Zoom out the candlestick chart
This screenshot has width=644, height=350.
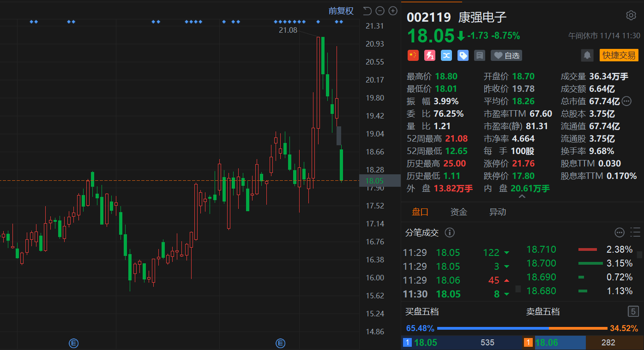click(x=380, y=11)
